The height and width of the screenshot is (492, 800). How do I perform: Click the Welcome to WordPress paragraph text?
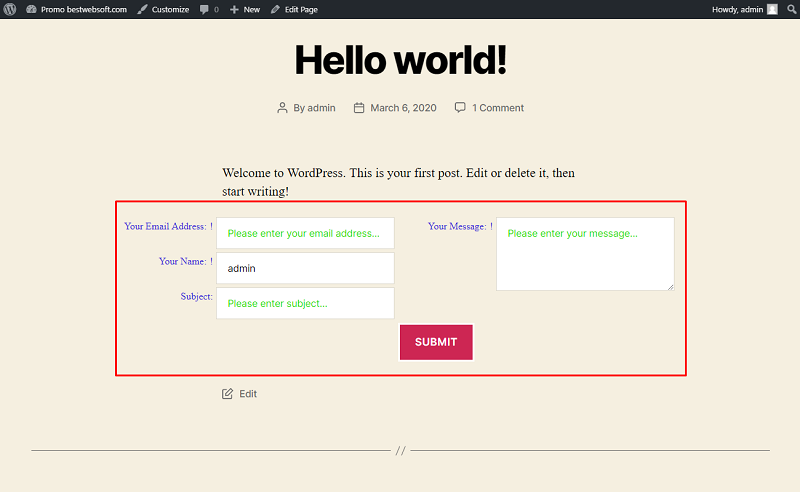pos(398,182)
